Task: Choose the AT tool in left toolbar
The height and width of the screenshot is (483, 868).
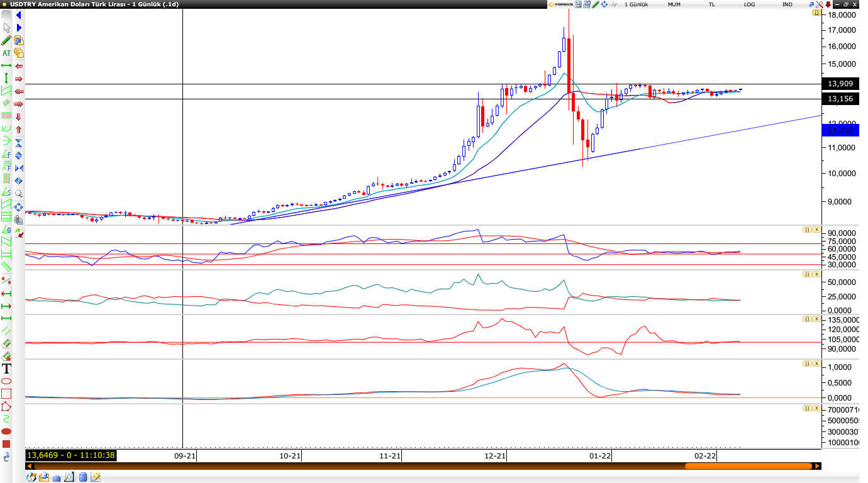Action: [6, 53]
